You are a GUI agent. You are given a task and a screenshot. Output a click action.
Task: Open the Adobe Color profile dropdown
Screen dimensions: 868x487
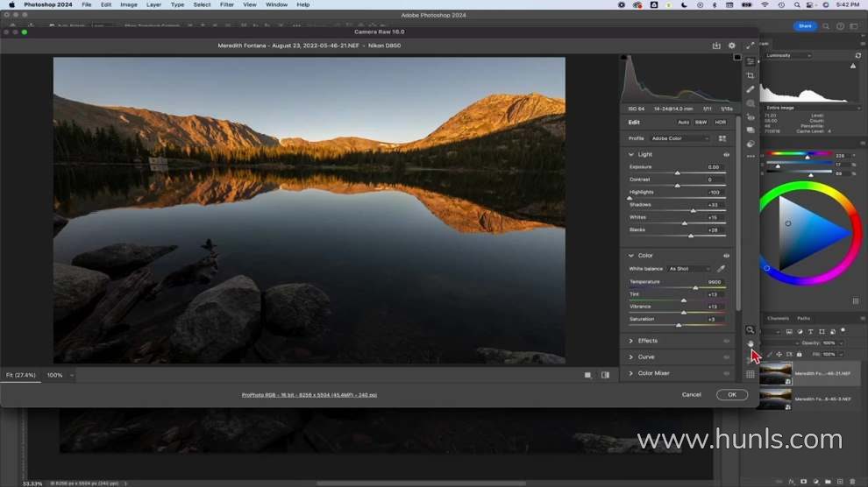point(679,138)
